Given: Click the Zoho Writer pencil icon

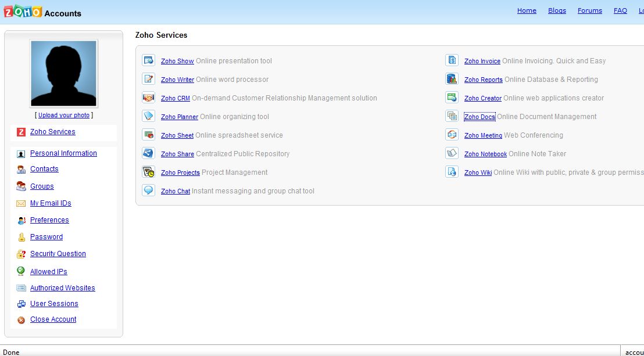Looking at the screenshot, I should [148, 78].
